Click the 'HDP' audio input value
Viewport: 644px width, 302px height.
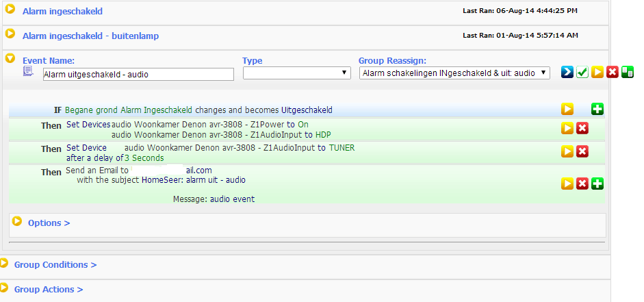click(323, 135)
